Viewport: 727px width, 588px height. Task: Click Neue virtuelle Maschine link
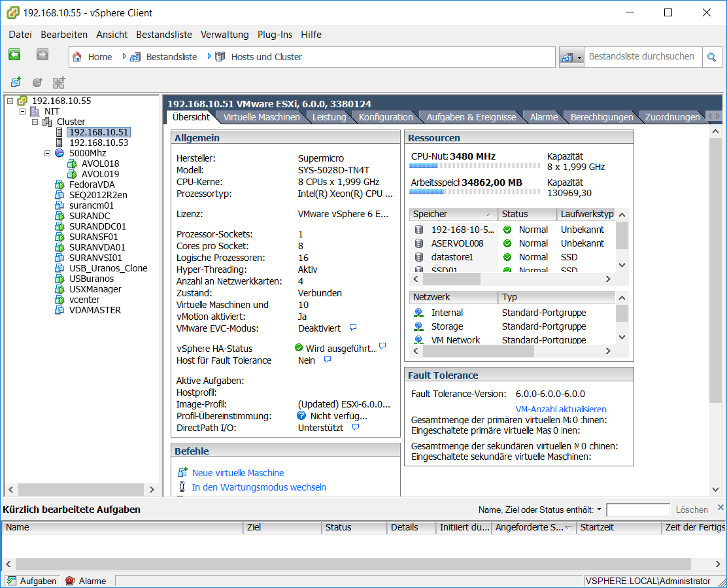pos(238,473)
